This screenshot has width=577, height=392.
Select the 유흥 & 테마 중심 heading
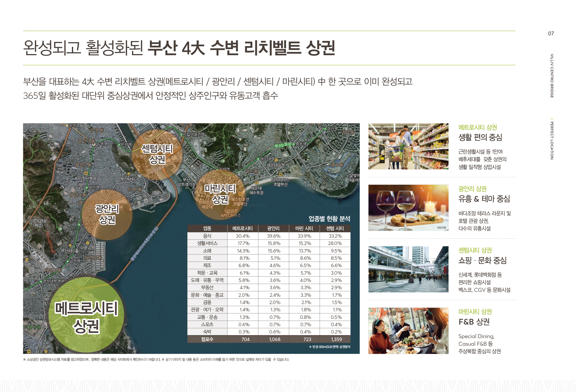coord(484,199)
